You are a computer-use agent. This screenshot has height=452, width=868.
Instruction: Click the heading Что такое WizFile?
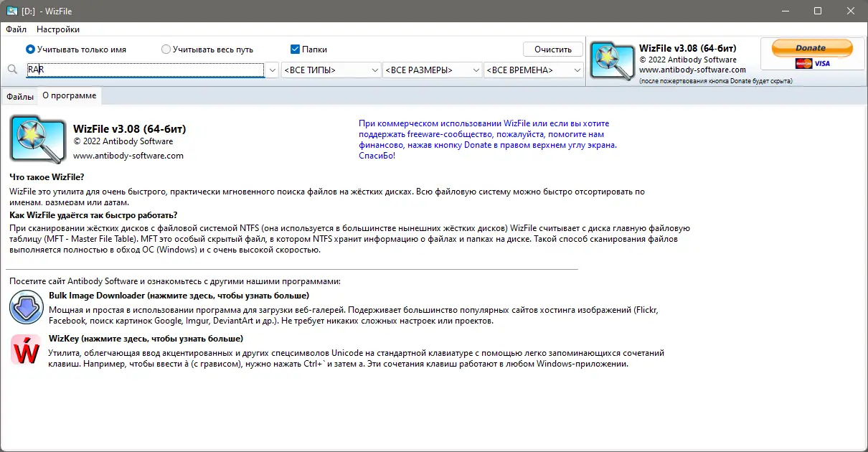(47, 177)
